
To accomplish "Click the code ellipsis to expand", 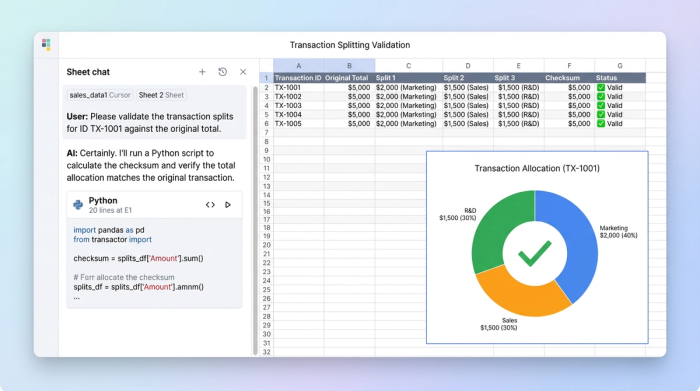I will tap(77, 297).
